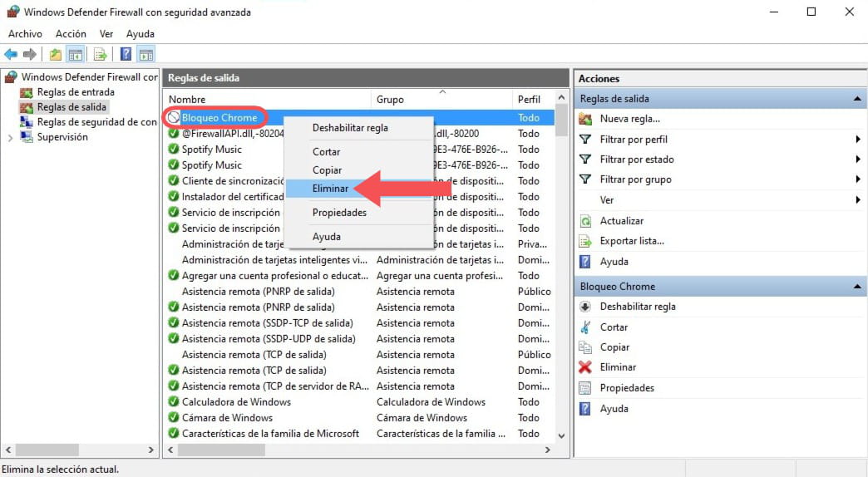This screenshot has width=868, height=477.
Task: Click the rules list horizontal scrollbar right arrow
Action: click(547, 450)
